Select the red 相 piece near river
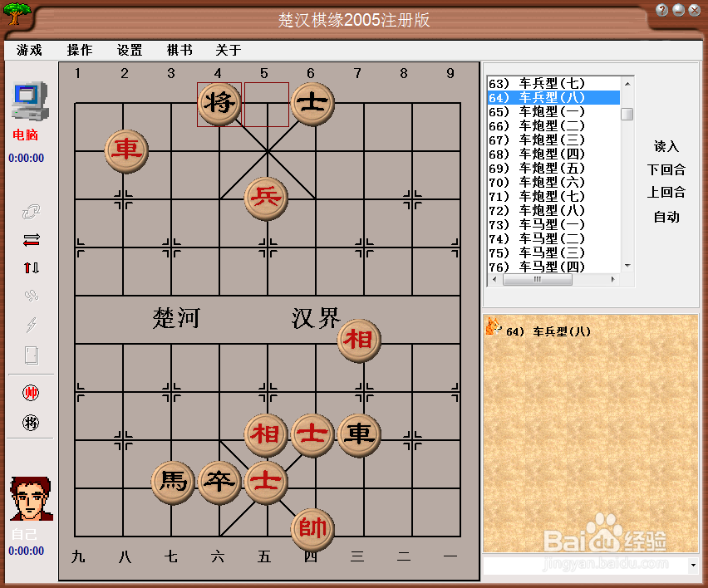The height and width of the screenshot is (588, 708). tap(359, 341)
